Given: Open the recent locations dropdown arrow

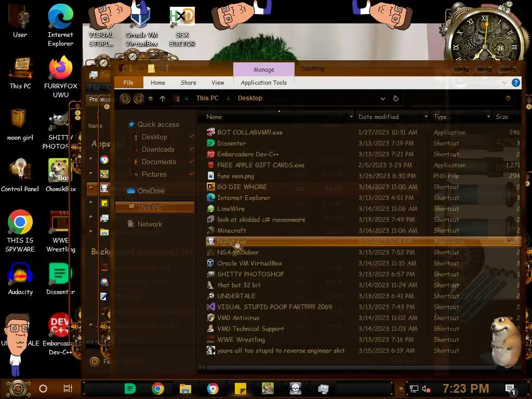Looking at the screenshot, I should pyautogui.click(x=150, y=98).
